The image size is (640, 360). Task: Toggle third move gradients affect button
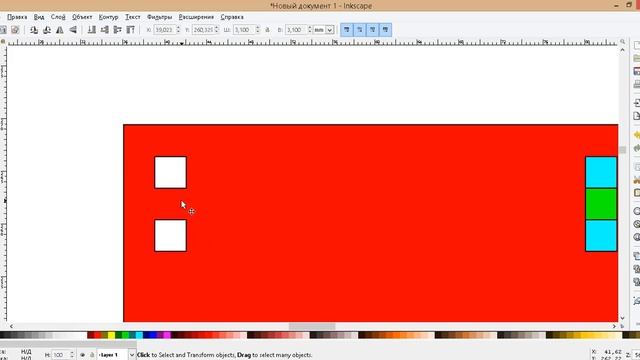(x=373, y=30)
